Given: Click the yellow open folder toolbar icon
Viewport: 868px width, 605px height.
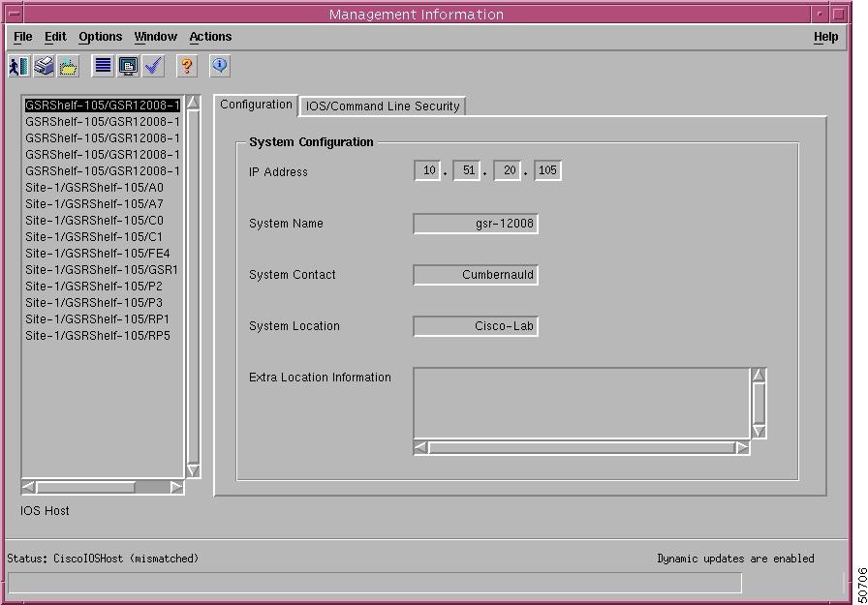Looking at the screenshot, I should pos(68,67).
